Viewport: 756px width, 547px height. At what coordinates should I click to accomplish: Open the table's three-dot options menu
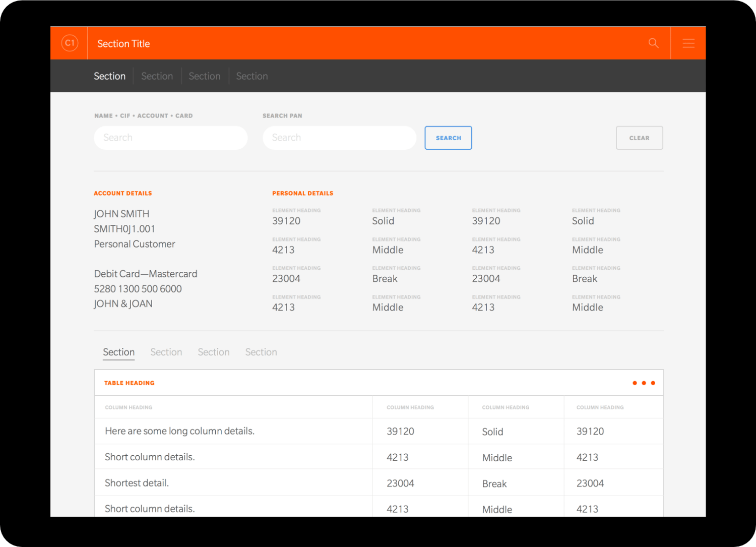(644, 383)
